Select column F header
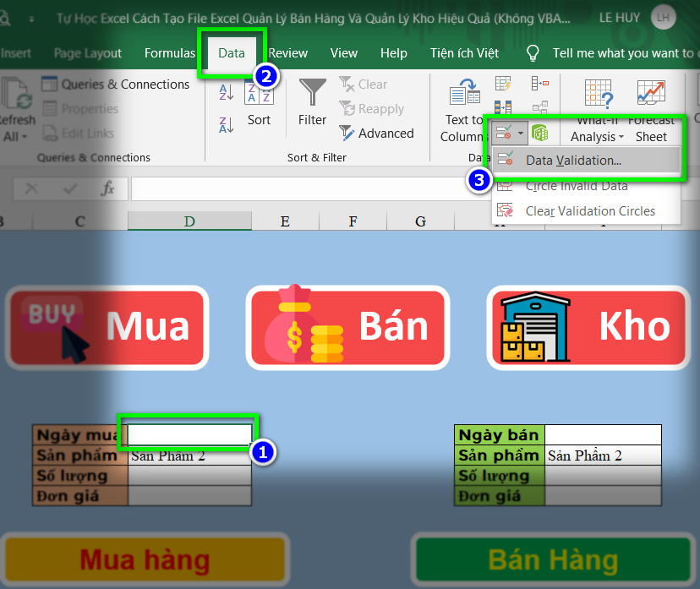 (x=353, y=221)
